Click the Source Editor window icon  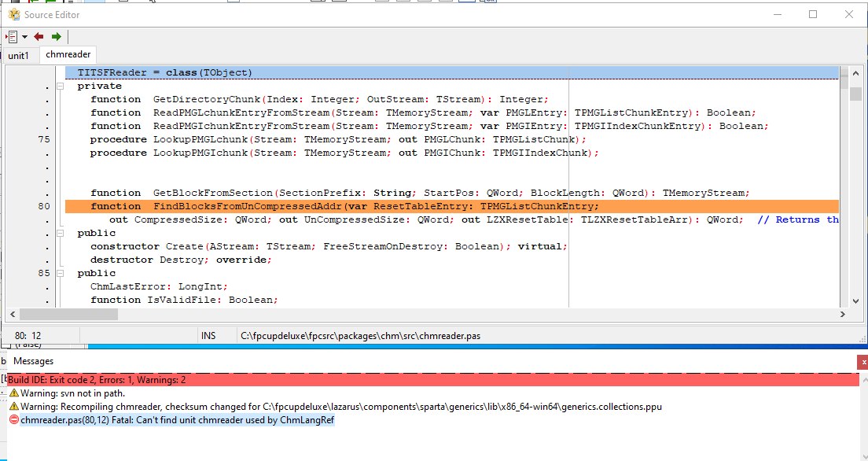(14, 14)
